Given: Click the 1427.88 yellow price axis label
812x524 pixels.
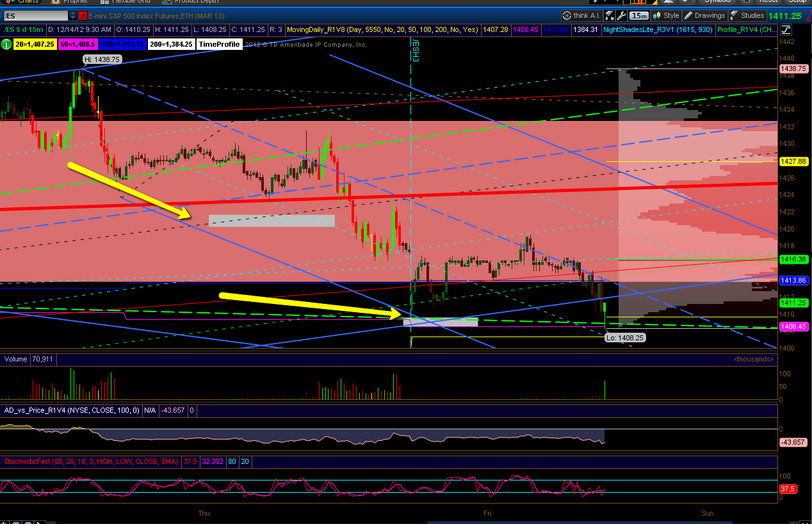Looking at the screenshot, I should click(x=793, y=161).
